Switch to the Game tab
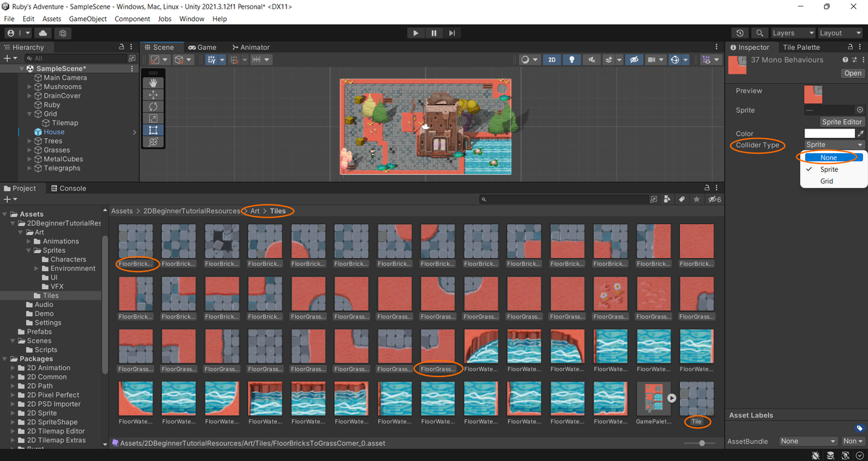The width and height of the screenshot is (868, 461). (202, 47)
